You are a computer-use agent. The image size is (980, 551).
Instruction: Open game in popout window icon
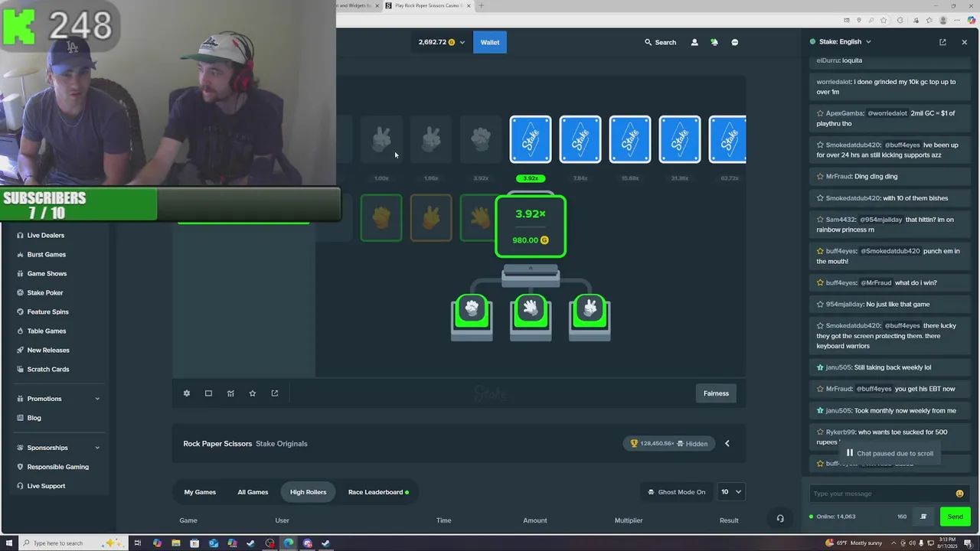[275, 393]
